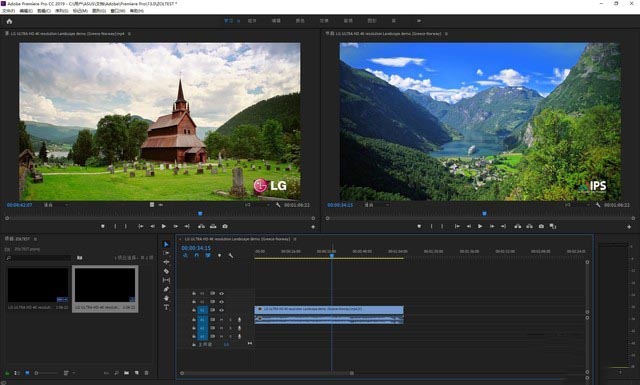Solo the A1 audio track
The image size is (640, 385).
tap(230, 320)
